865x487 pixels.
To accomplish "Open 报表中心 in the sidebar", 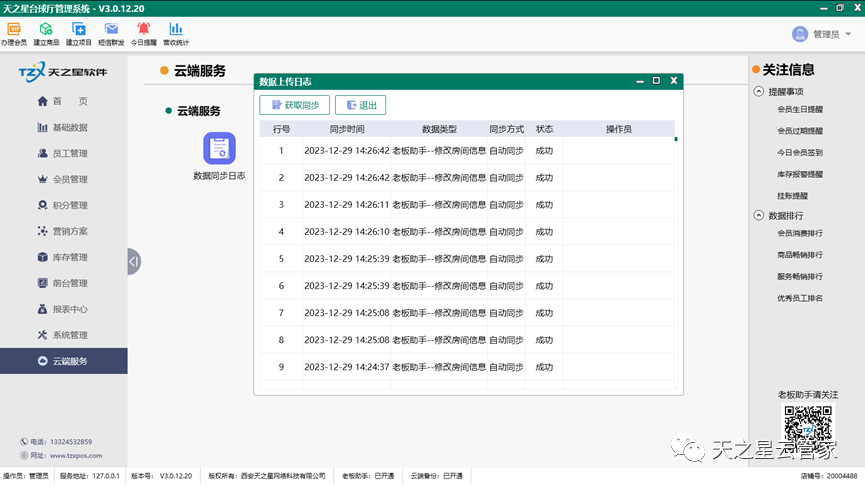I will coord(70,310).
